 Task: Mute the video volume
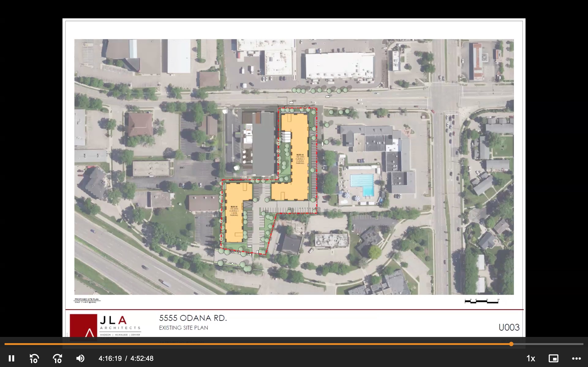80,358
